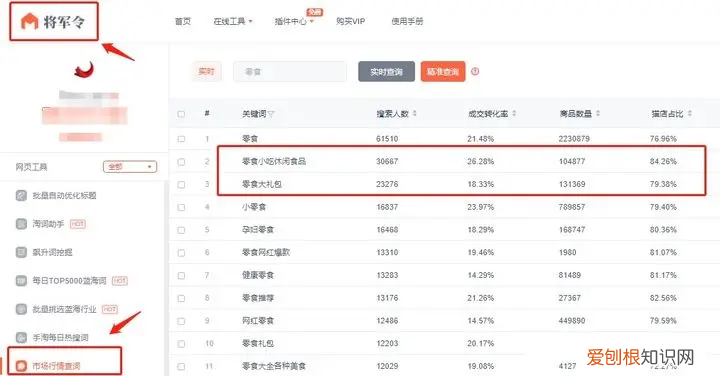Check the 零食网红爆款 row
The height and width of the screenshot is (376, 720).
[181, 253]
